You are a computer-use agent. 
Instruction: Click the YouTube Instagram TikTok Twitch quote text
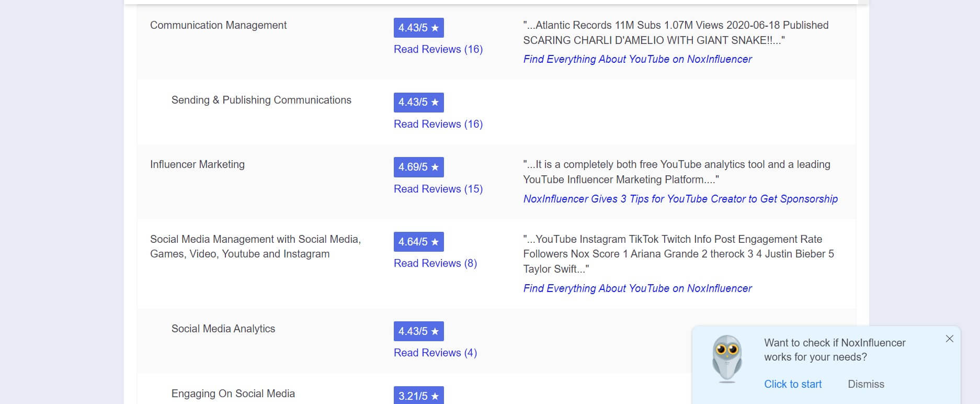pos(679,254)
